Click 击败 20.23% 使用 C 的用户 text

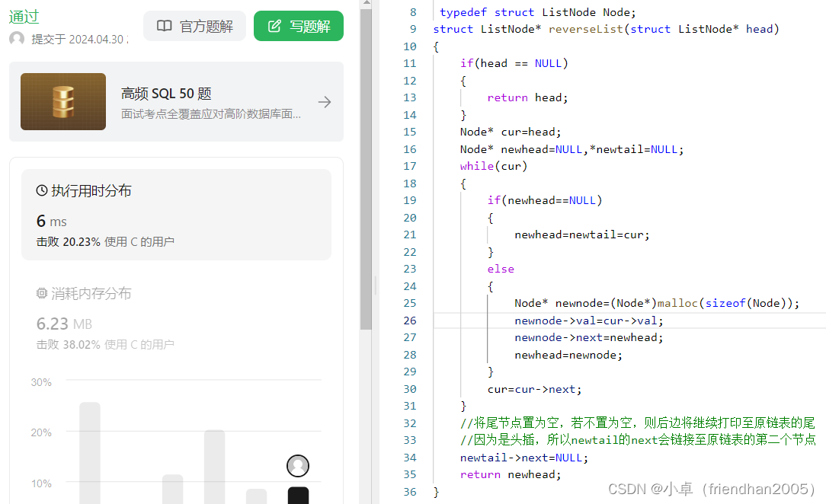point(105,242)
